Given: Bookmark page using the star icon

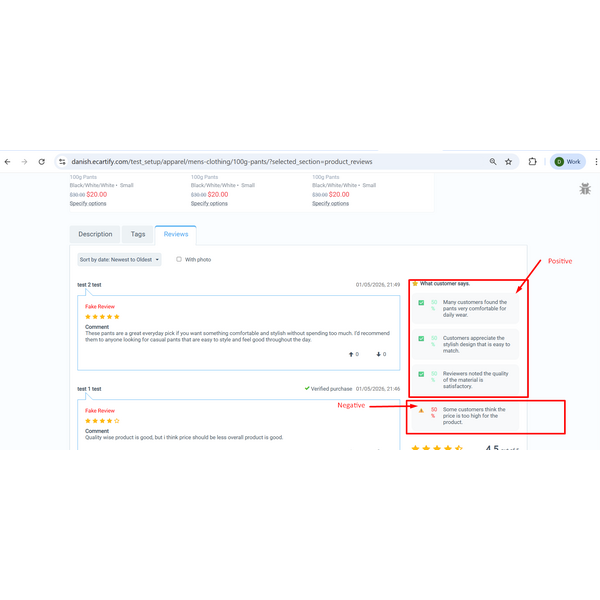Looking at the screenshot, I should 508,161.
